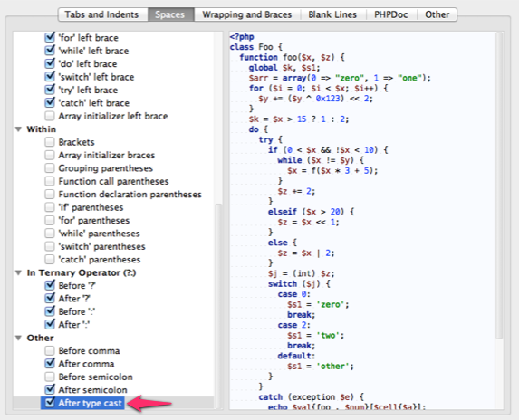519x420 pixels.
Task: Enable Array initializer left brace checkbox
Action: tap(50, 116)
